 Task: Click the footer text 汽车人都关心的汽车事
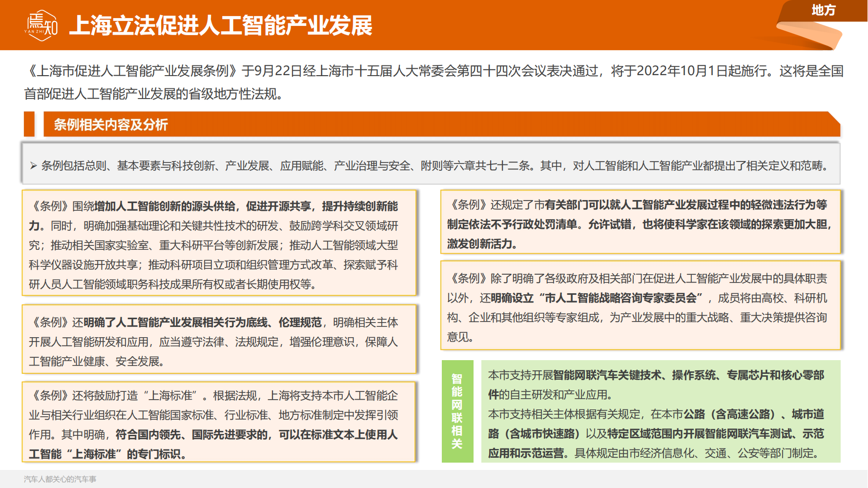tap(60, 479)
